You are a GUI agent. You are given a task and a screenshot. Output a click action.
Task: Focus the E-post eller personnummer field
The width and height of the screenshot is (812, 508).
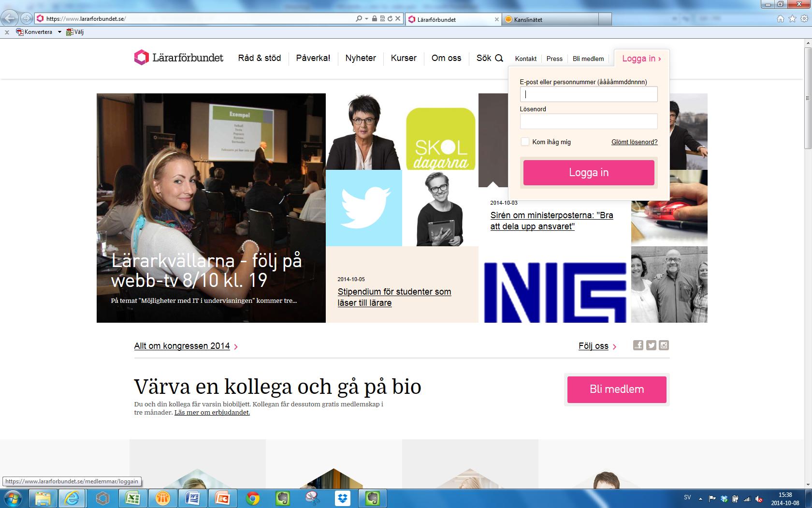tap(589, 94)
